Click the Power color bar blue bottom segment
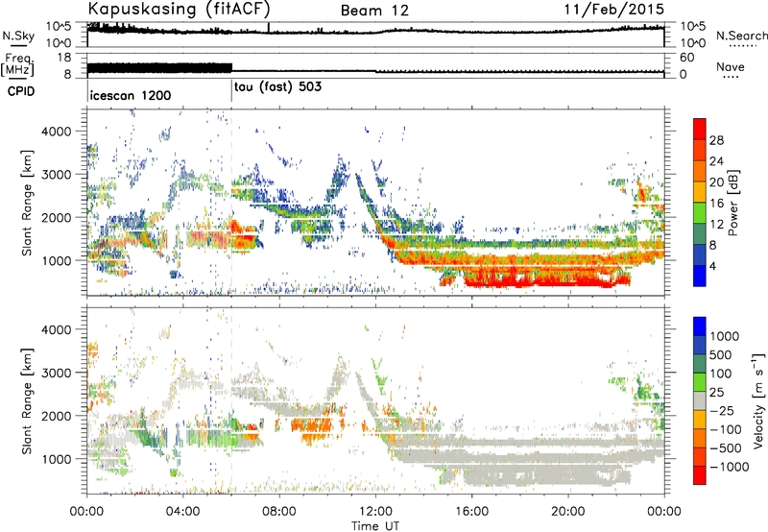This screenshot has height=532, width=768. tap(700, 276)
